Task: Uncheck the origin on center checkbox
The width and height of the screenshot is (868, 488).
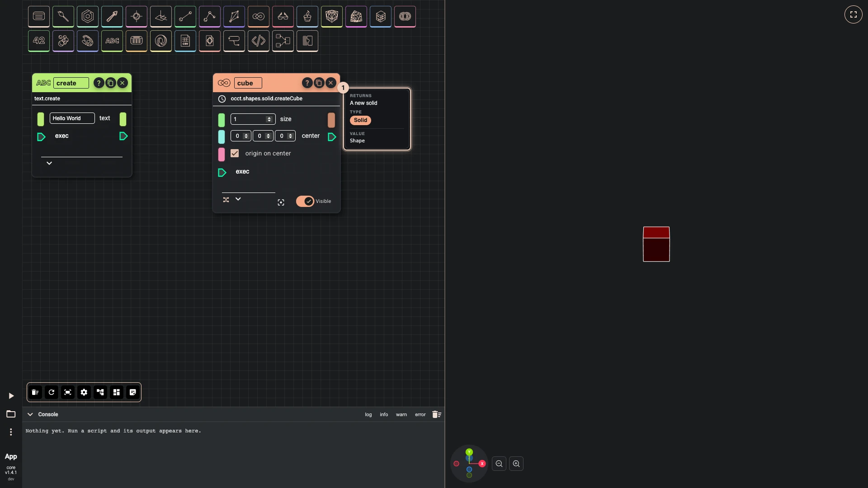Action: pos(235,153)
